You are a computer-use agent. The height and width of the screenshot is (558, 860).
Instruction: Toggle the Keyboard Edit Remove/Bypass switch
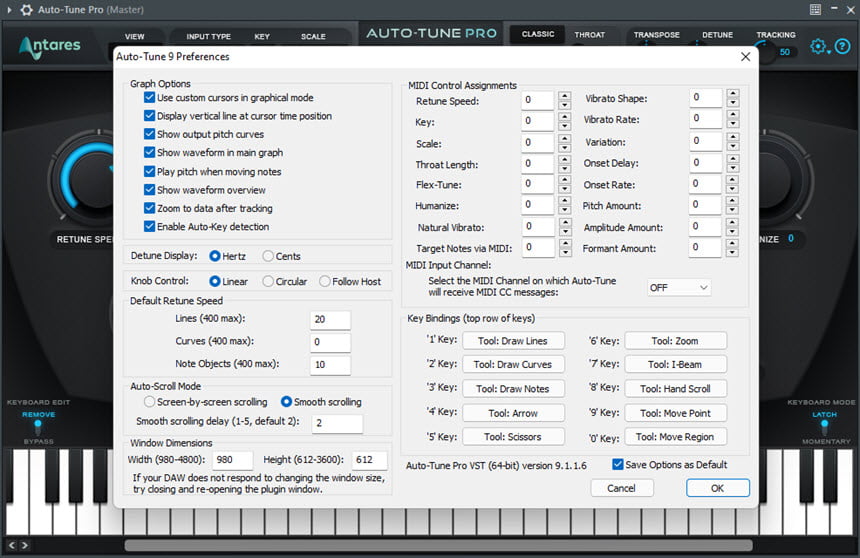tap(38, 428)
